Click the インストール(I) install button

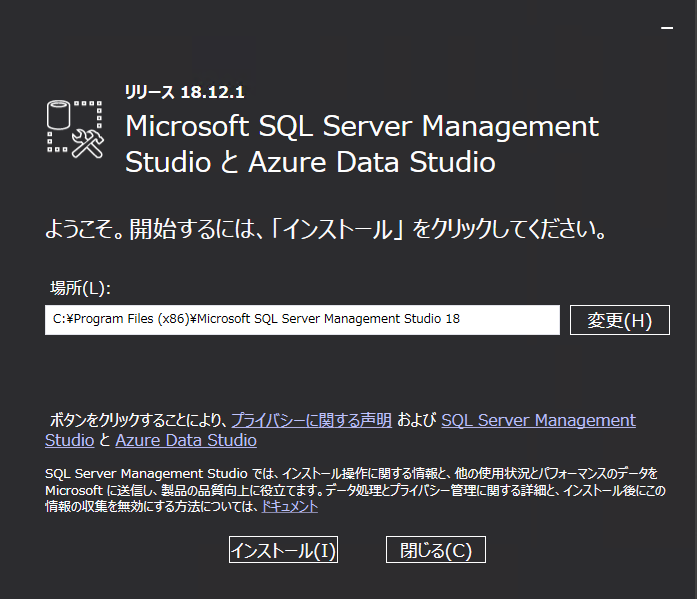coord(283,550)
